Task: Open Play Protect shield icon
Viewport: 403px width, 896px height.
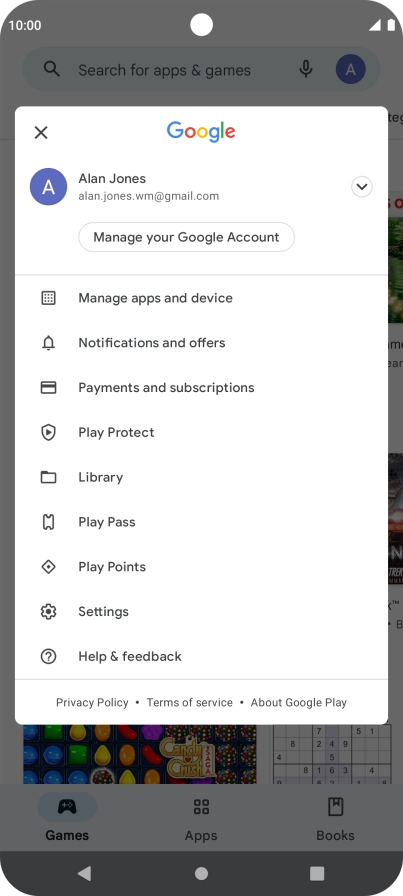Action: (x=49, y=433)
